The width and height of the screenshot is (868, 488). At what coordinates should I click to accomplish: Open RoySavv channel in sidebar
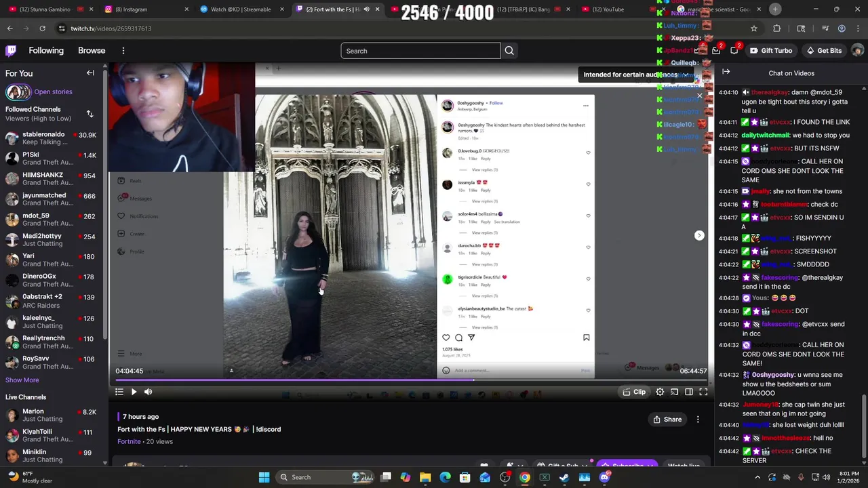point(52,363)
